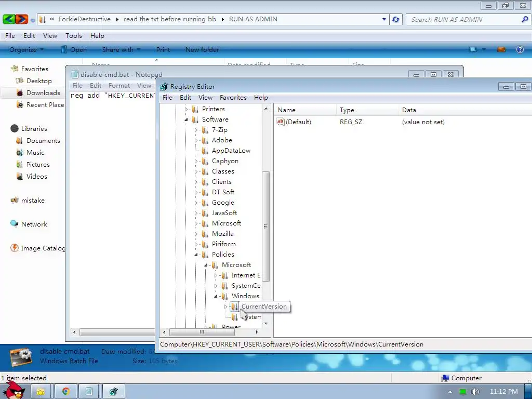Open the file explorer taskbar icon
The height and width of the screenshot is (399, 532).
[x=41, y=392]
